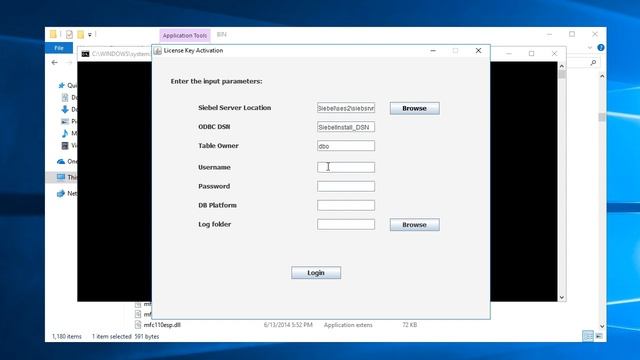The height and width of the screenshot is (360, 640).
Task: Switch to details view icon in status bar
Action: point(588,336)
